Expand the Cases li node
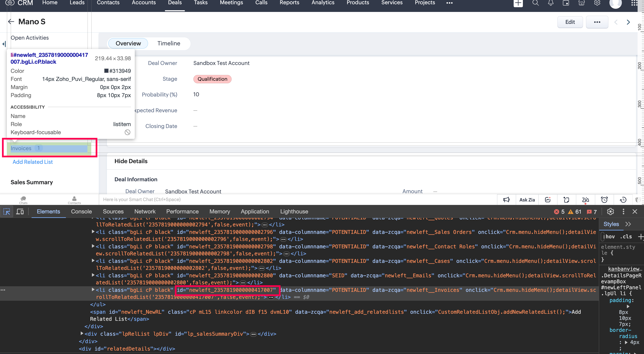644x354 pixels. [x=93, y=261]
